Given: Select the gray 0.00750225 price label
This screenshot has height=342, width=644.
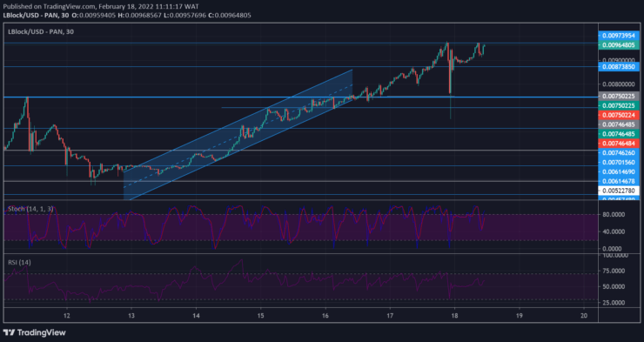Looking at the screenshot, I should (x=619, y=96).
